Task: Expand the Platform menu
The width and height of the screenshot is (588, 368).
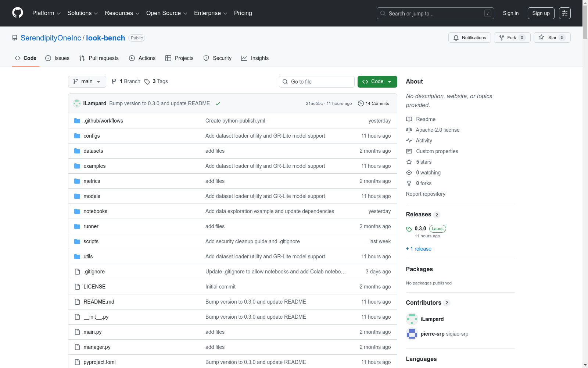Action: [46, 13]
